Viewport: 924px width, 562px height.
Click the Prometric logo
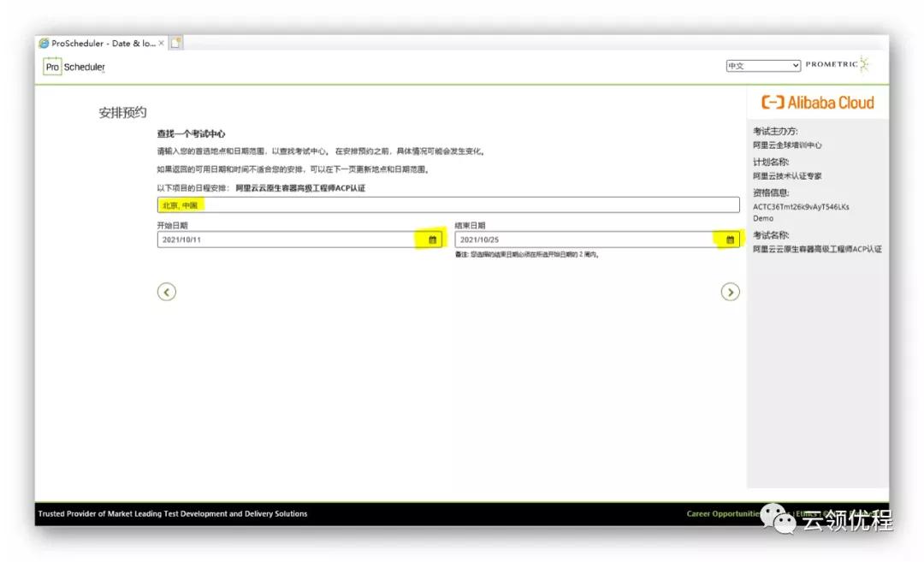[838, 64]
